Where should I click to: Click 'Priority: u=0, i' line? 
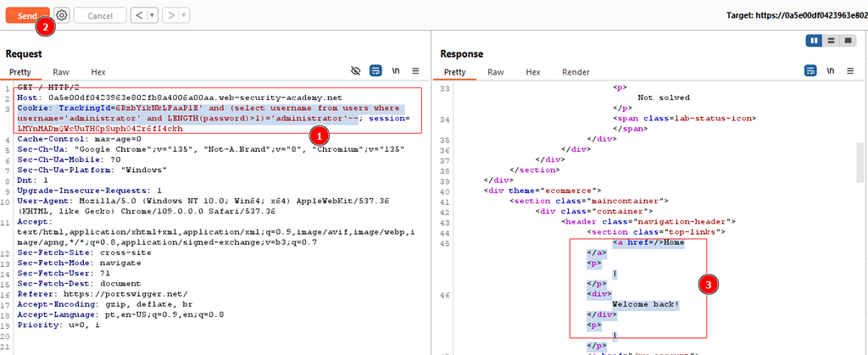coord(58,324)
